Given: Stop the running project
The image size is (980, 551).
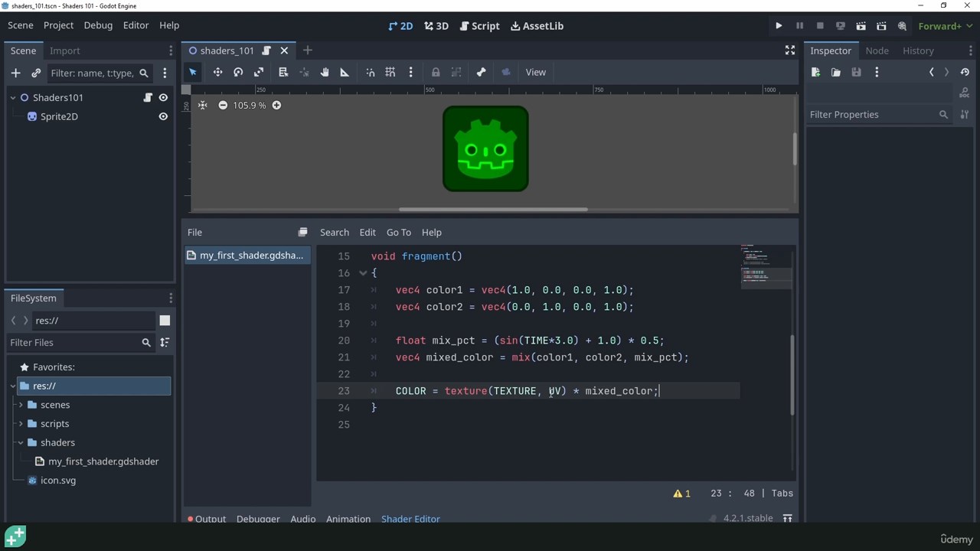Looking at the screenshot, I should coord(820,26).
